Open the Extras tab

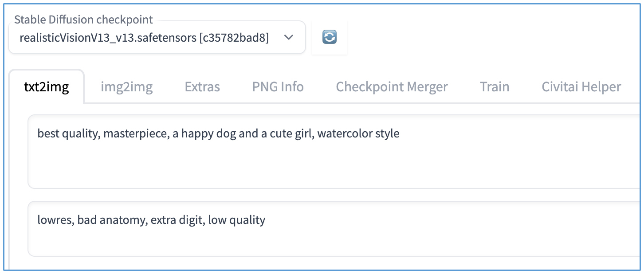point(202,87)
